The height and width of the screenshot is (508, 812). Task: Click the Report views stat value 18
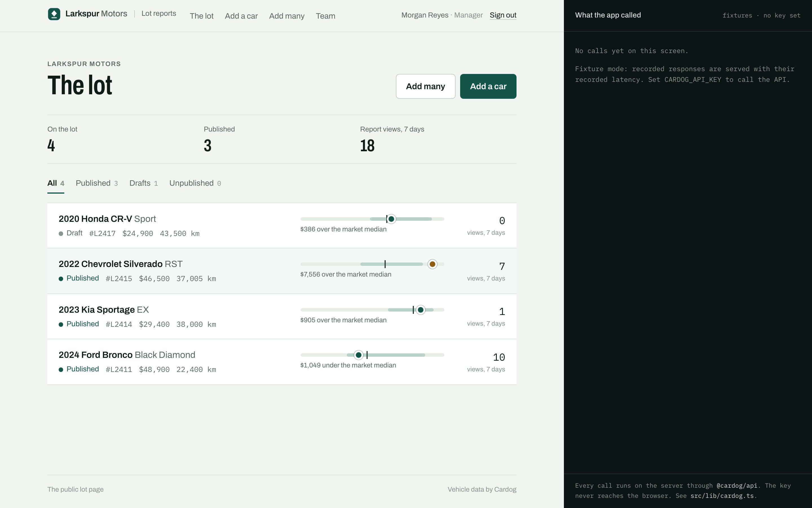click(367, 145)
